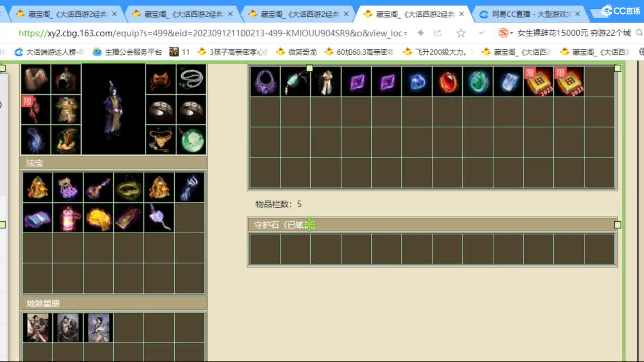
Task: Inspect the fur cape equipment icon
Action: [36, 79]
